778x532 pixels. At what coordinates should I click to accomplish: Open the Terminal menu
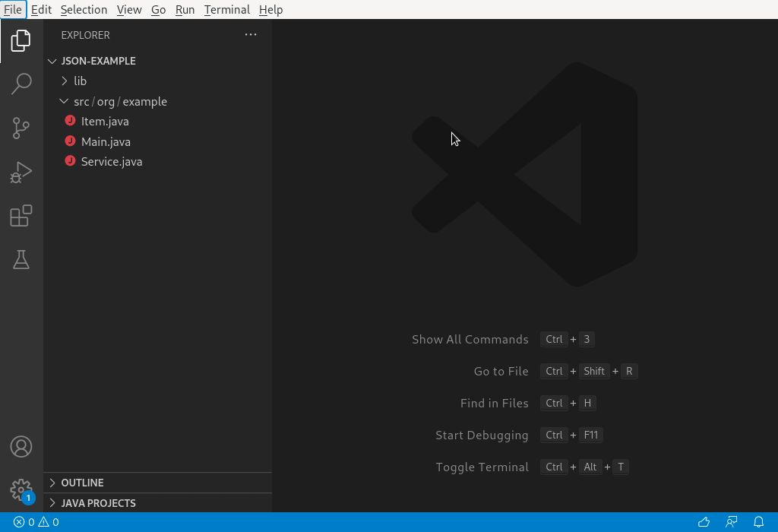[226, 9]
